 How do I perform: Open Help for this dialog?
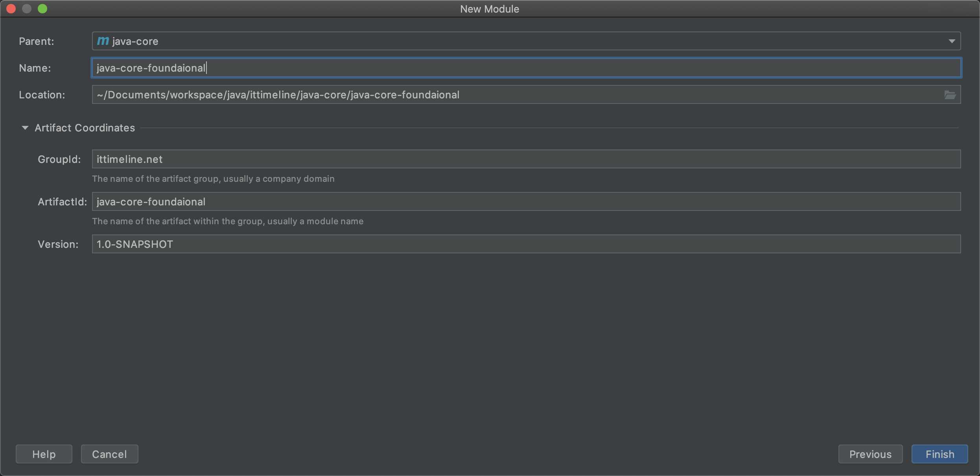tap(44, 454)
